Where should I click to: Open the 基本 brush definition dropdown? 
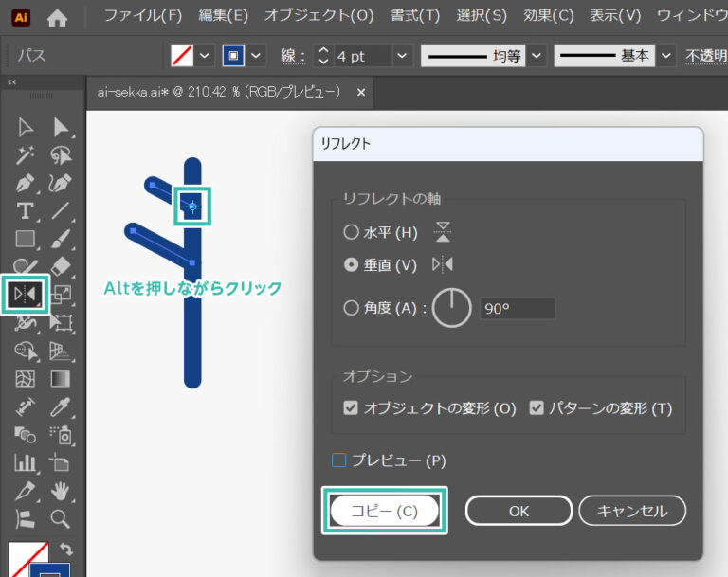pyautogui.click(x=666, y=56)
